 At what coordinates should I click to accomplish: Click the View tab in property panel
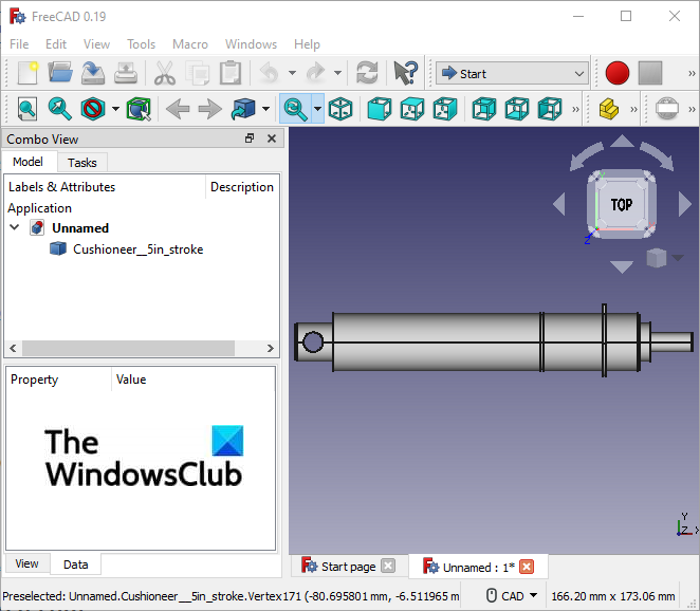(27, 564)
